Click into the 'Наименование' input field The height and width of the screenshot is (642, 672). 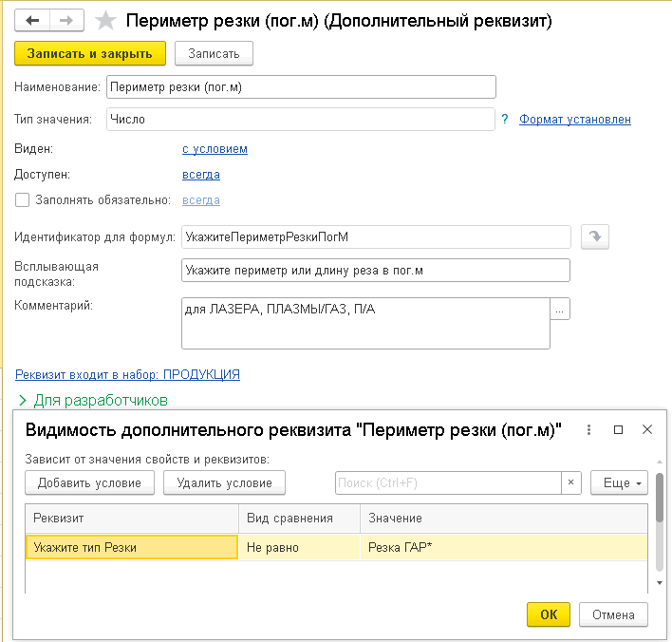click(x=301, y=86)
